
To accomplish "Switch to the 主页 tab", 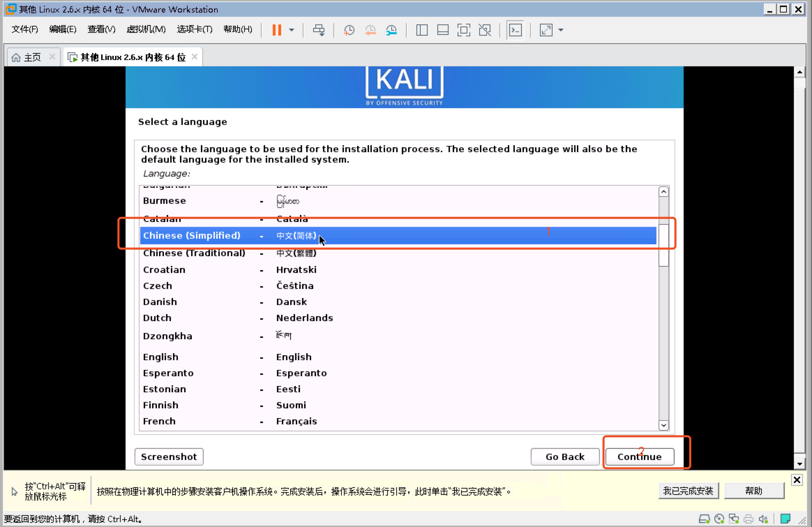I will [x=32, y=57].
